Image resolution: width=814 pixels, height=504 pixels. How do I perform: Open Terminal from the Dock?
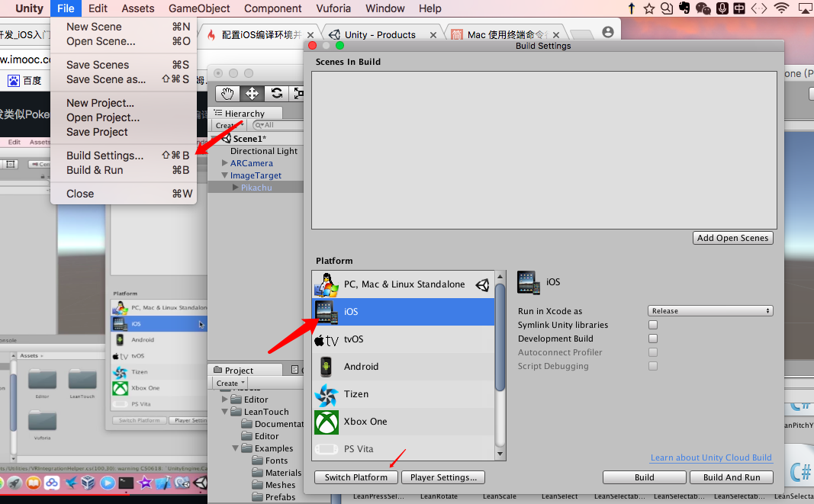[126, 483]
